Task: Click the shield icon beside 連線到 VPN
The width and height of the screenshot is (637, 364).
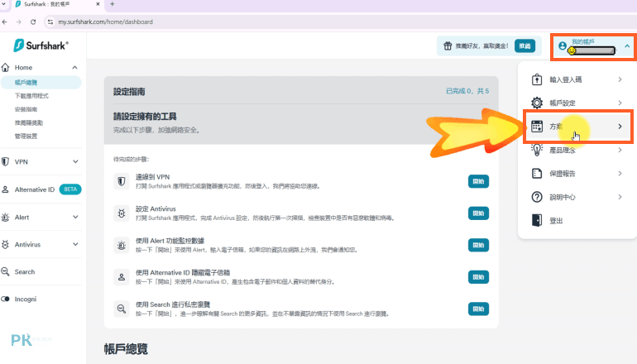Action: pyautogui.click(x=122, y=181)
